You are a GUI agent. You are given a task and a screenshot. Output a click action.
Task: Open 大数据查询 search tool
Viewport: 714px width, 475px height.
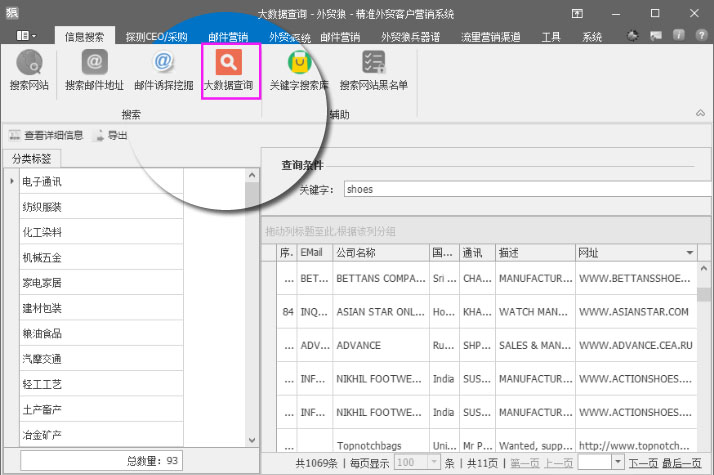(x=231, y=70)
